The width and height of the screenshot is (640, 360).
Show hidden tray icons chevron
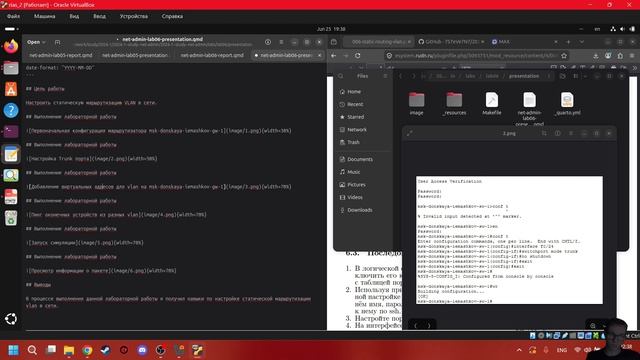pos(519,350)
